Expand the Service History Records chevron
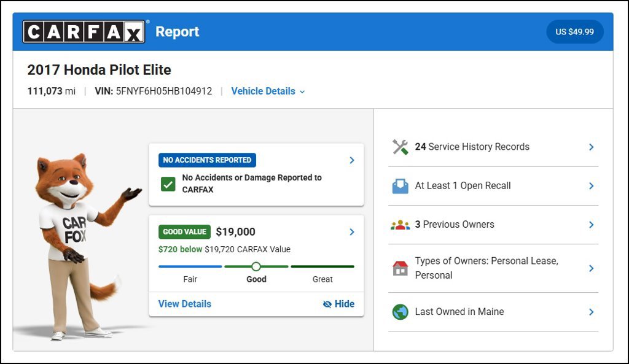Screen dimensions: 629x364 (x=592, y=147)
